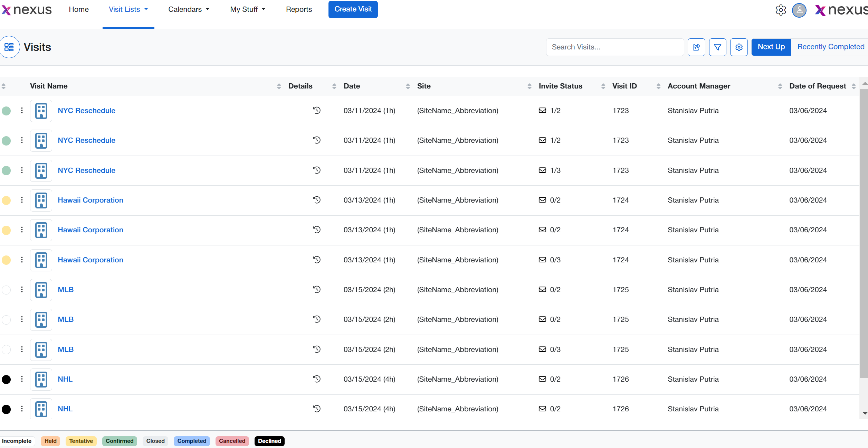Toggle the Tentative status legend filter

81,441
